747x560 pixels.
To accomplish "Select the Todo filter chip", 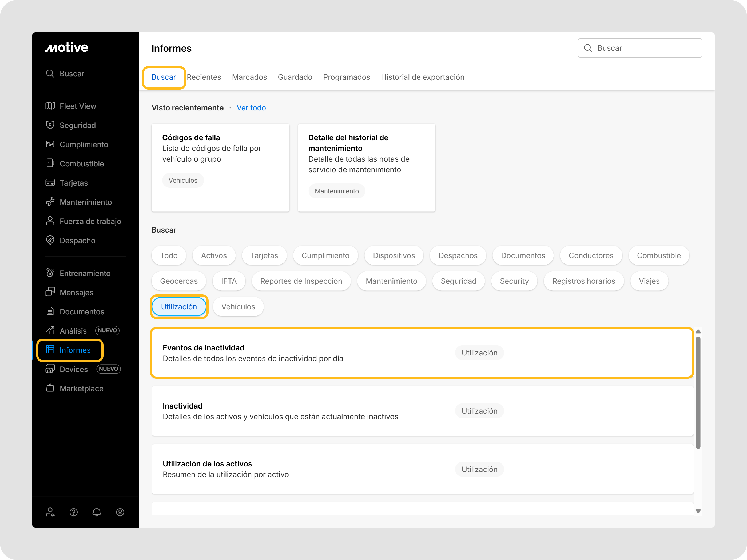I will click(x=169, y=255).
